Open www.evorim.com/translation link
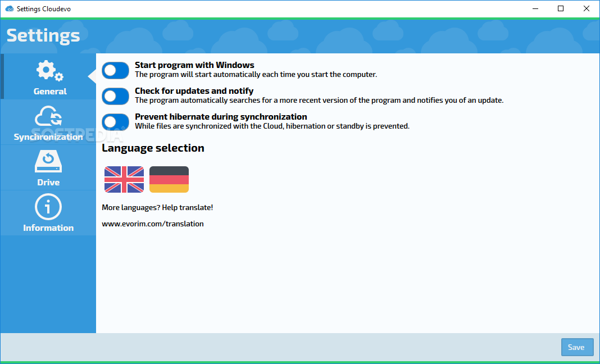Viewport: 600px width, 364px height. pyautogui.click(x=153, y=224)
